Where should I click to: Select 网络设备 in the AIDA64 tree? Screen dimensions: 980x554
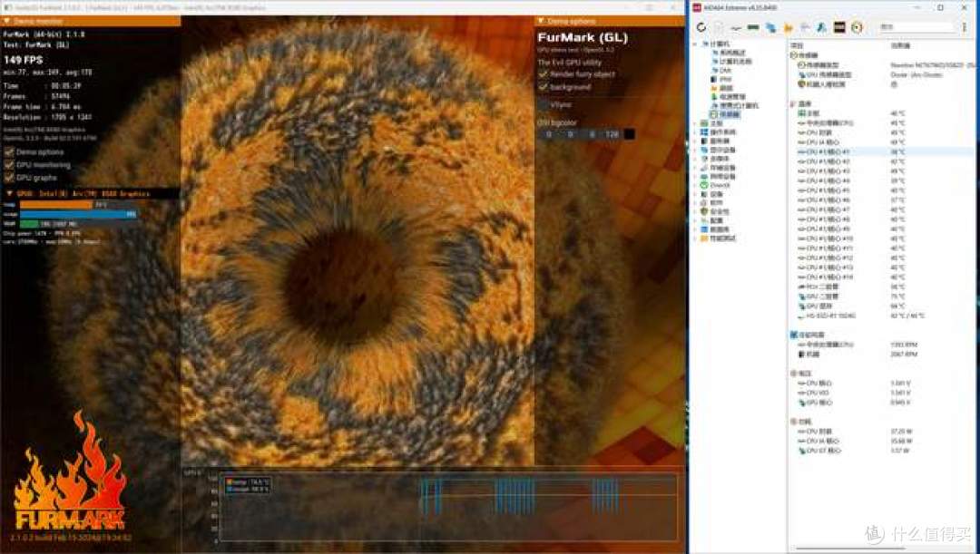point(722,177)
